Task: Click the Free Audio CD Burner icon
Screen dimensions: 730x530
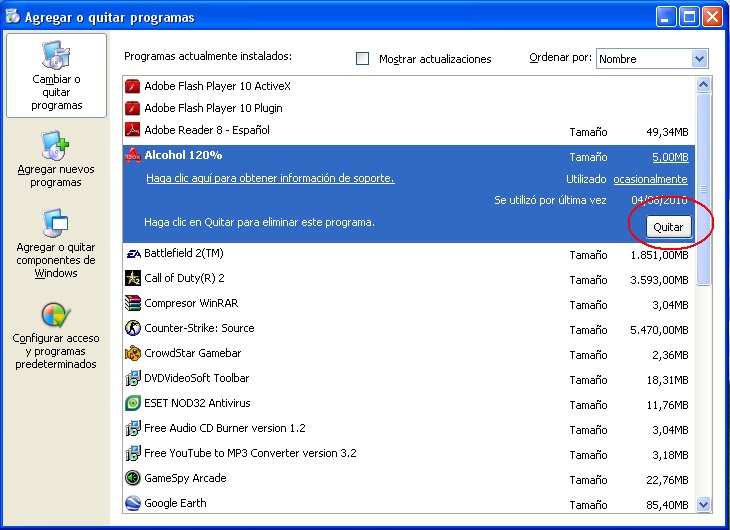Action: click(133, 428)
